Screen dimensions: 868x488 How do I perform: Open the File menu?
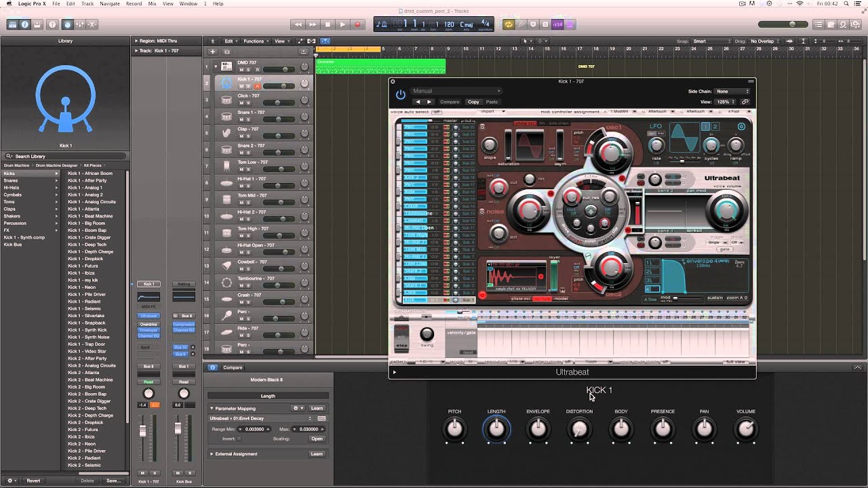coord(56,3)
